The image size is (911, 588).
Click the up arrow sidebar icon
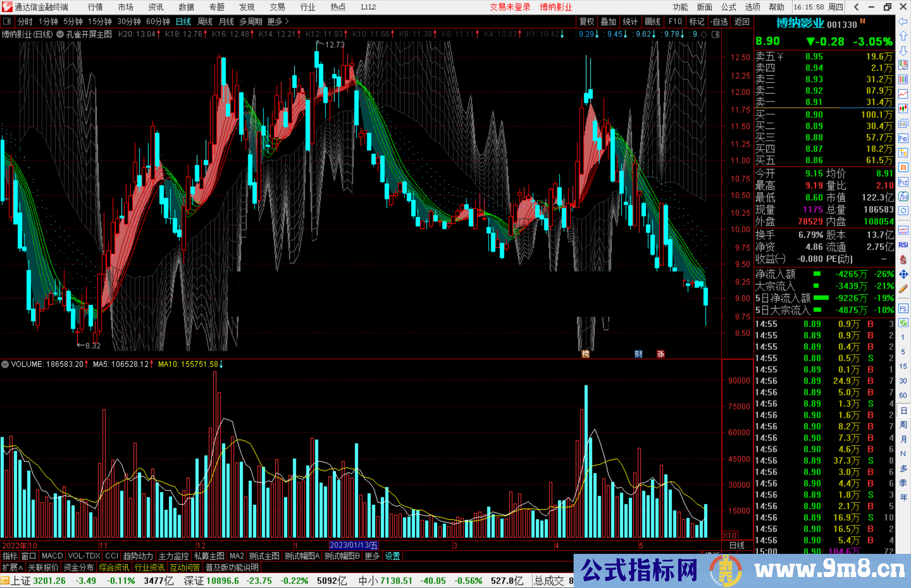pos(903,36)
